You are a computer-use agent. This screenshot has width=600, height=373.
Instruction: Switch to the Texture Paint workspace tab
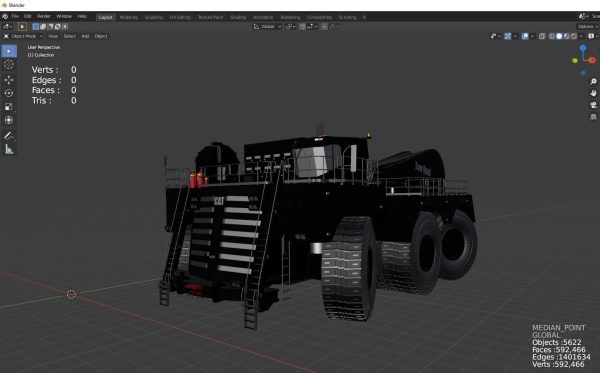[210, 17]
